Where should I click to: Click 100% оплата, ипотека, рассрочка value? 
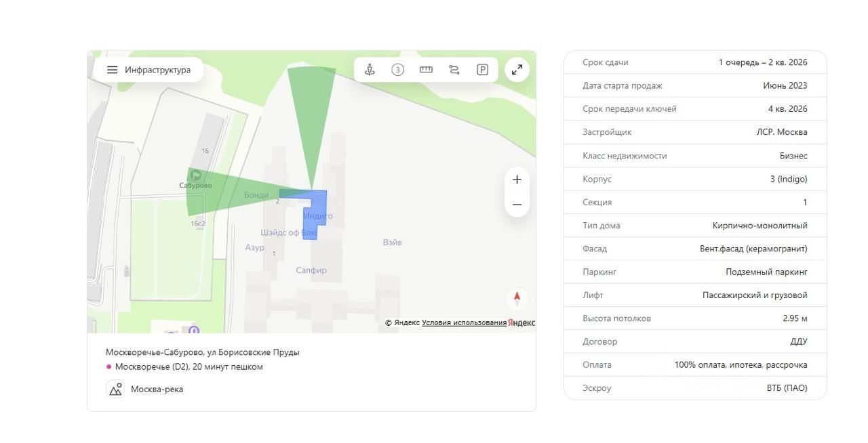click(741, 364)
